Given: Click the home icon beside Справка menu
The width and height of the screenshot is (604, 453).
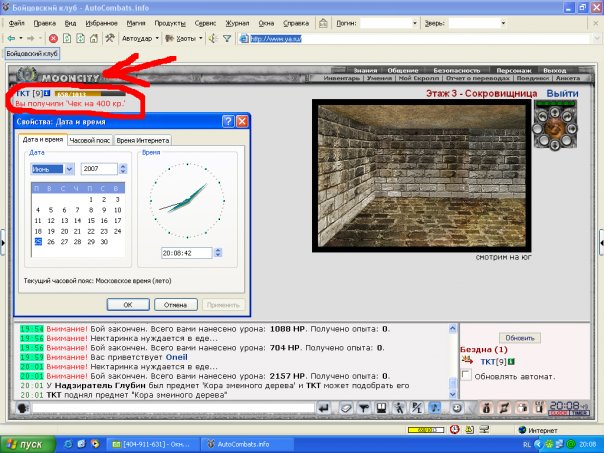Looking at the screenshot, I should pyautogui.click(x=323, y=23).
